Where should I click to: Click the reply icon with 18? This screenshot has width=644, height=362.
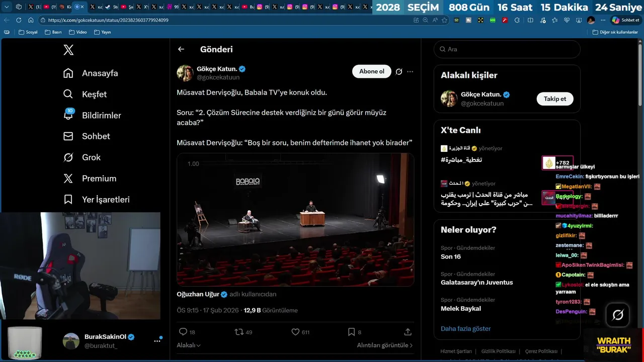[187, 332]
